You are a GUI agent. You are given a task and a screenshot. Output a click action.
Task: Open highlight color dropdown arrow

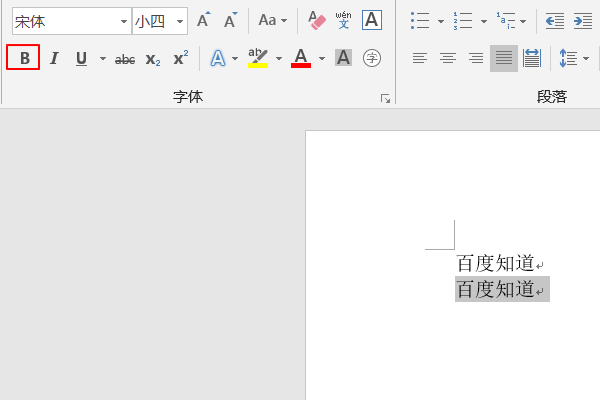tap(279, 59)
